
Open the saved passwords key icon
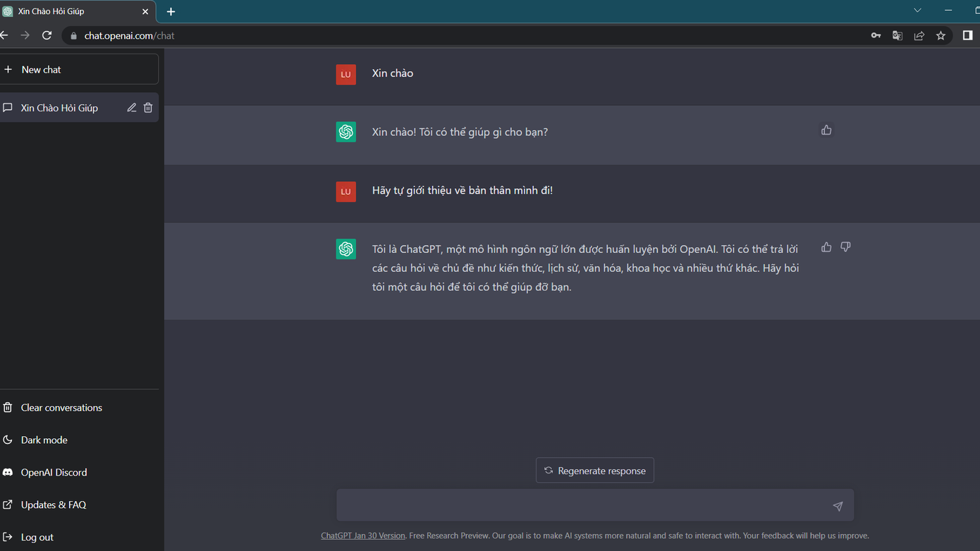pos(876,35)
